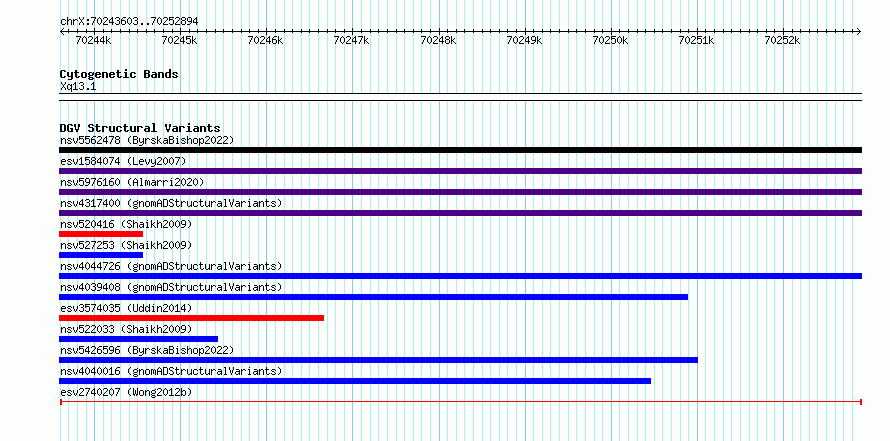
Task: Click the Cytogenetic Bands track heading
Action: pos(119,74)
